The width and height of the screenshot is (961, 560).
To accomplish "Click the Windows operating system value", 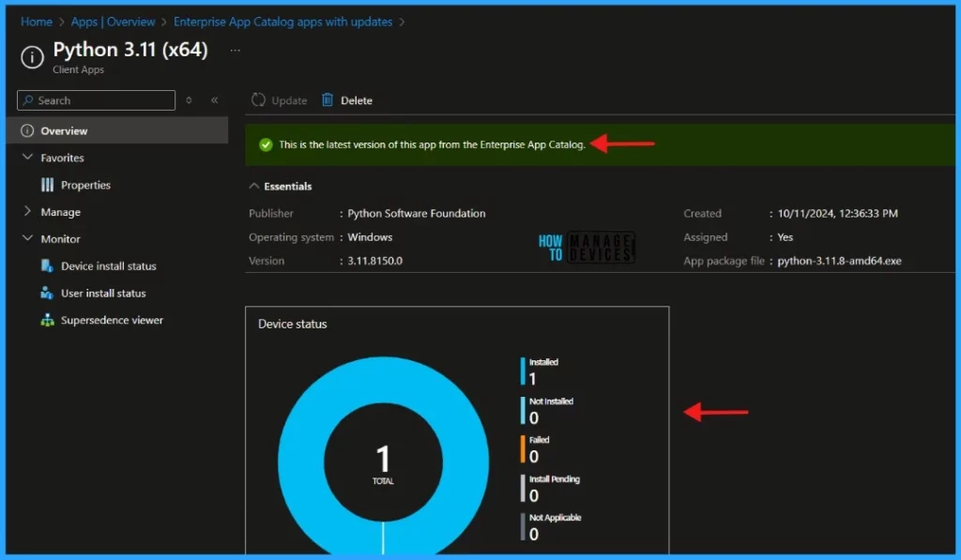I will point(370,237).
